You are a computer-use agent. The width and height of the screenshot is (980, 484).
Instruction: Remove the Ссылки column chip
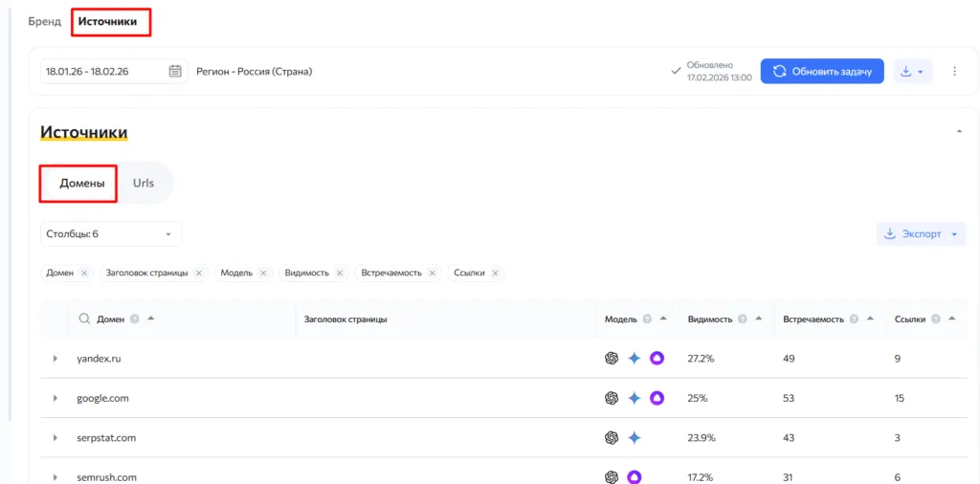coord(495,273)
